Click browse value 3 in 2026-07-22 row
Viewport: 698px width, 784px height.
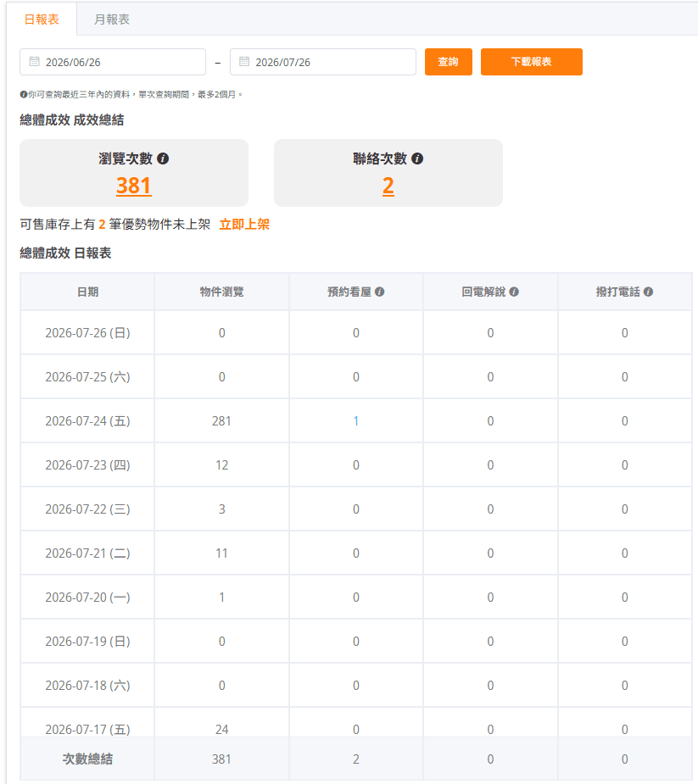(x=221, y=509)
